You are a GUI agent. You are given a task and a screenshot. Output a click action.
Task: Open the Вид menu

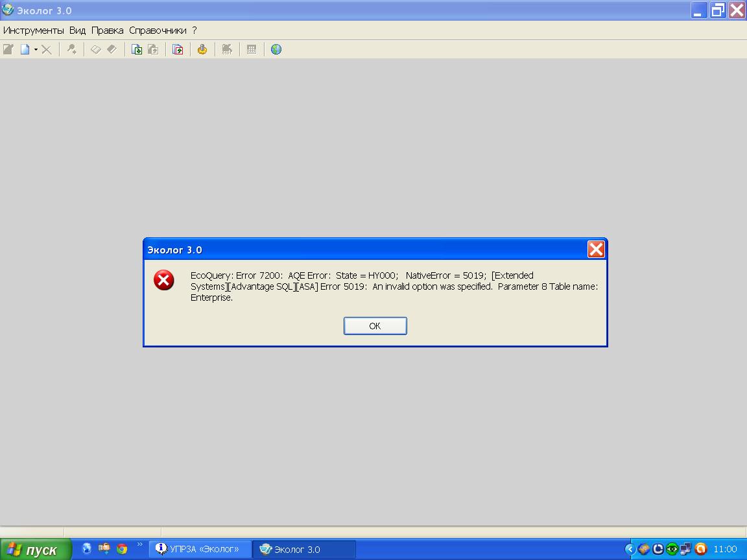[x=77, y=30]
